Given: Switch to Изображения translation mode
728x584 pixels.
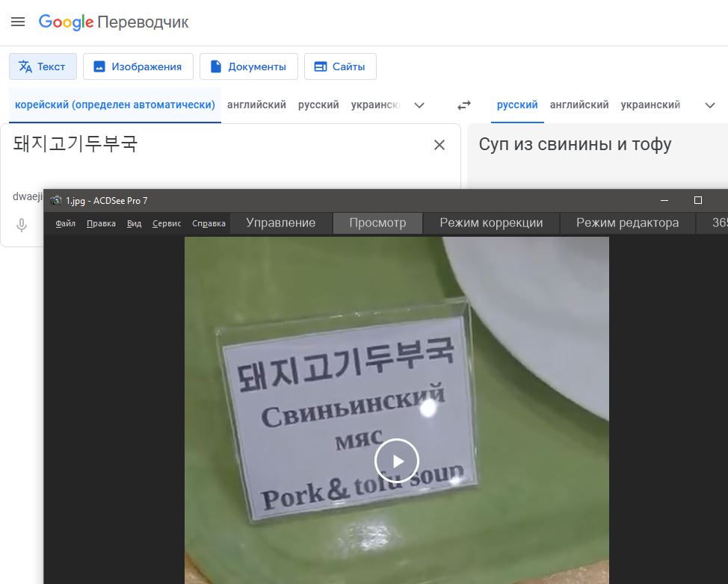Looking at the screenshot, I should (x=138, y=66).
